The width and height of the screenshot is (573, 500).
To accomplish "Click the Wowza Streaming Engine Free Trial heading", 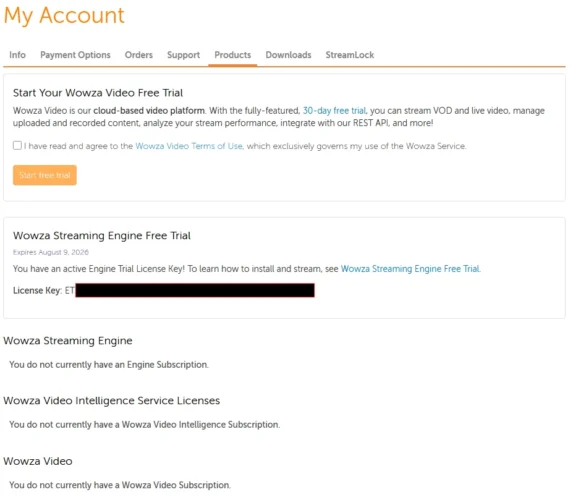I will tap(102, 236).
